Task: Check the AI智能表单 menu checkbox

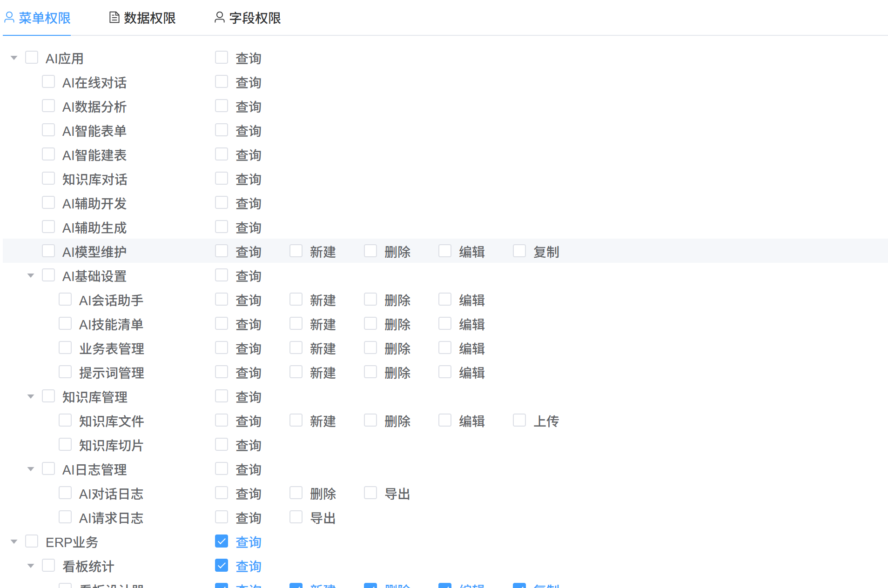Action: [x=48, y=130]
